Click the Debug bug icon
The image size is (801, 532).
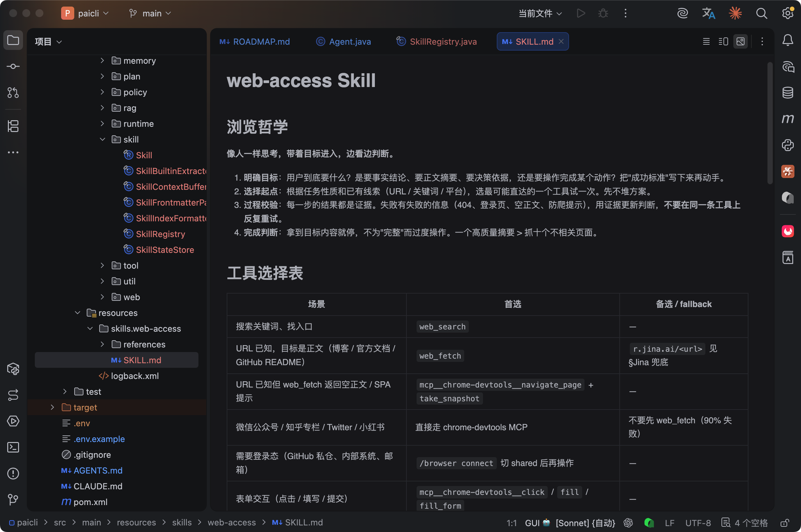(603, 13)
